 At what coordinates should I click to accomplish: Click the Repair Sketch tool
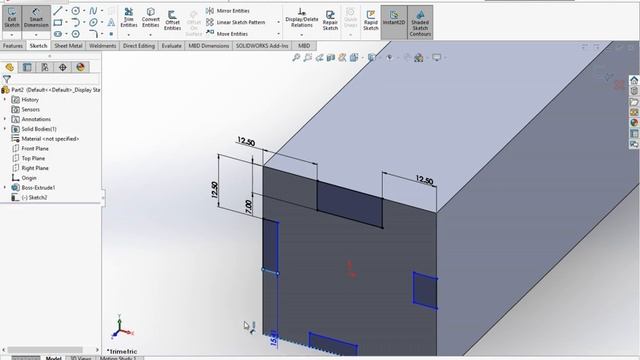coord(330,20)
